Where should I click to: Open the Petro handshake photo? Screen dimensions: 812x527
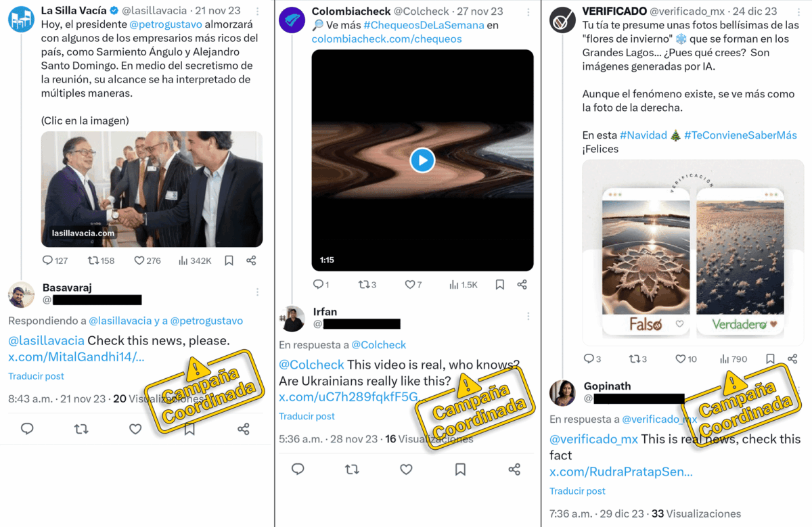pyautogui.click(x=152, y=189)
